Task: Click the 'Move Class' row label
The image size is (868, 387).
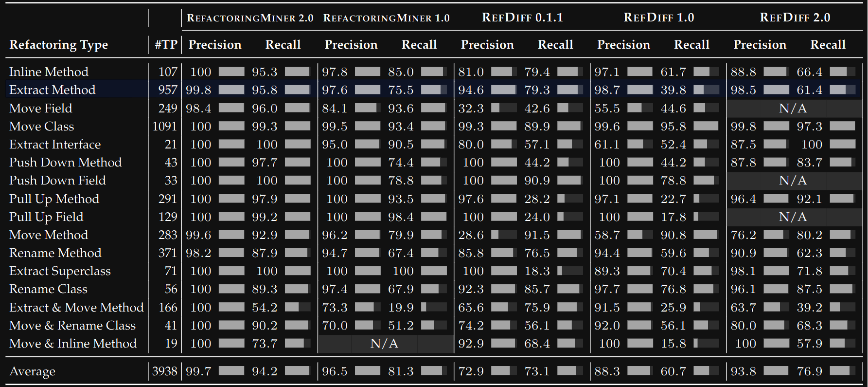Action: point(41,126)
